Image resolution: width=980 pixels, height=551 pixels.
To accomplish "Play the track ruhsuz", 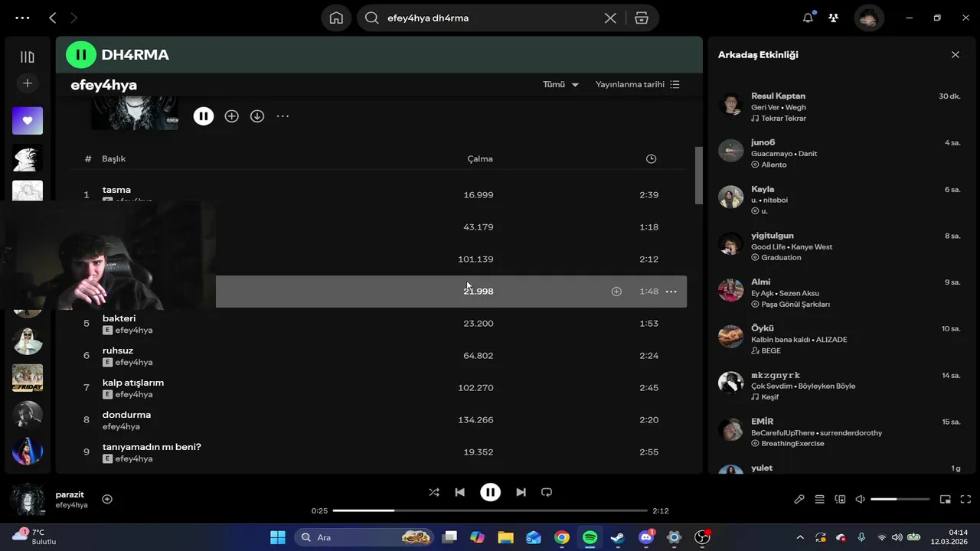I will 118,350.
